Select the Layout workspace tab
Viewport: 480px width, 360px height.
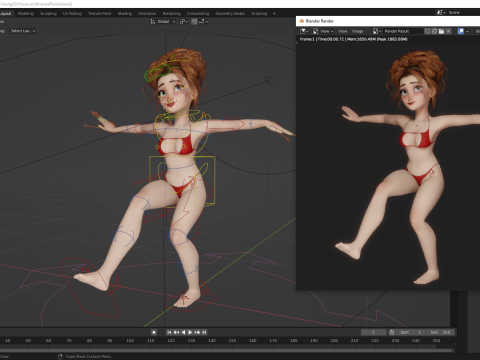click(x=6, y=13)
